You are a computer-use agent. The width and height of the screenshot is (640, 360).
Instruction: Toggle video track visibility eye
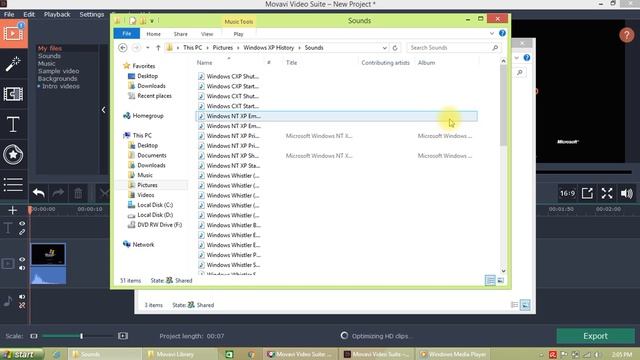coord(22,260)
